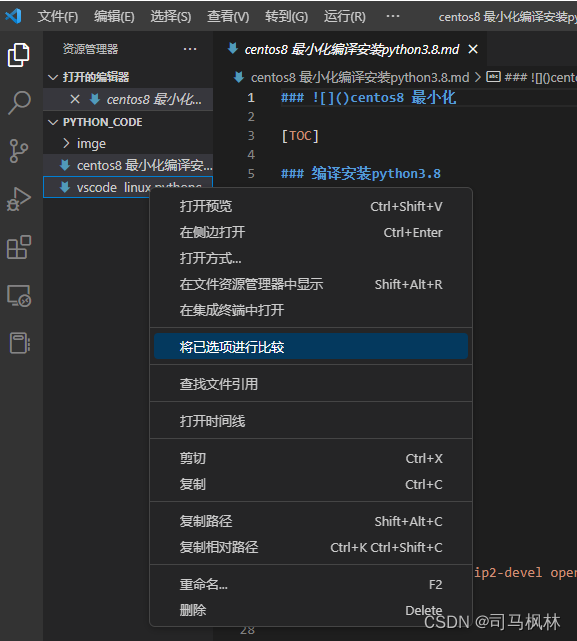Choose 将已选项进行比较
Screen dimensions: 577x641
pyautogui.click(x=311, y=346)
